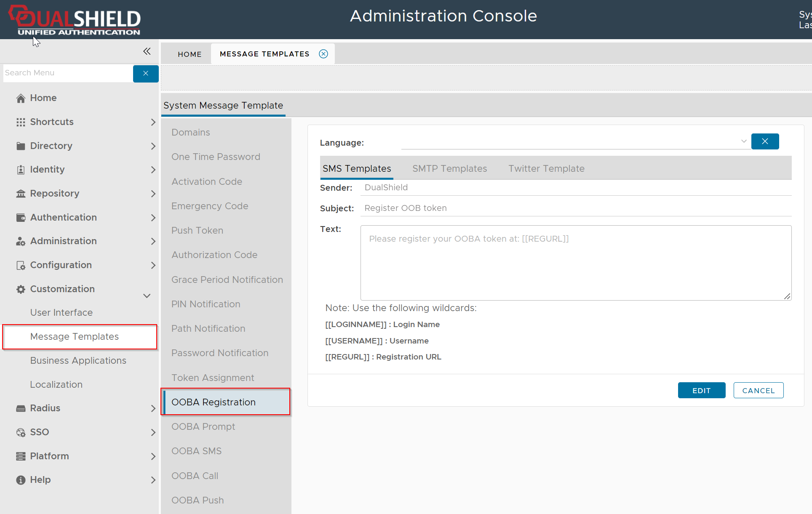Collapse the sidebar with double-chevron icon
812x514 pixels.
point(147,51)
